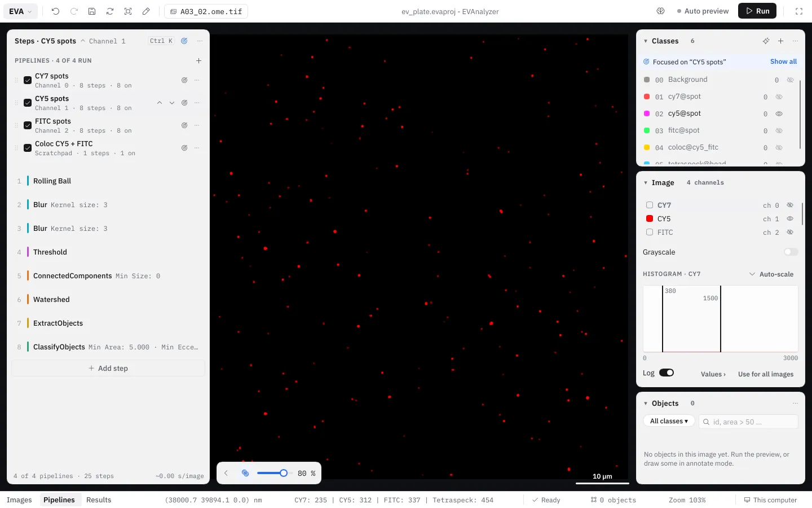
Task: Click the theme icon next to Auto preview
Action: 661,11
